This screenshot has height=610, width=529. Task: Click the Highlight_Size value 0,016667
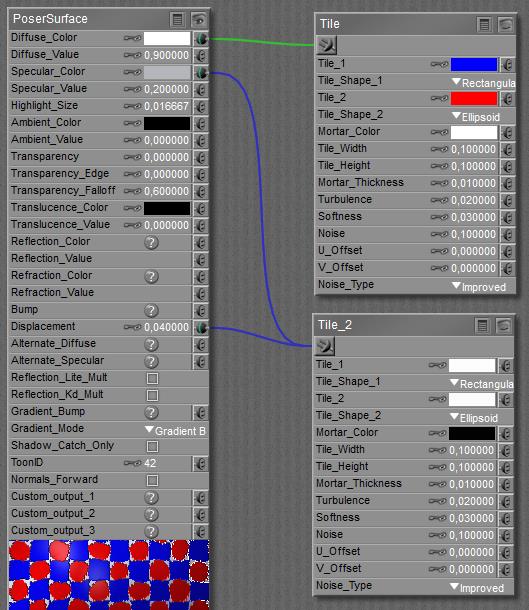166,106
